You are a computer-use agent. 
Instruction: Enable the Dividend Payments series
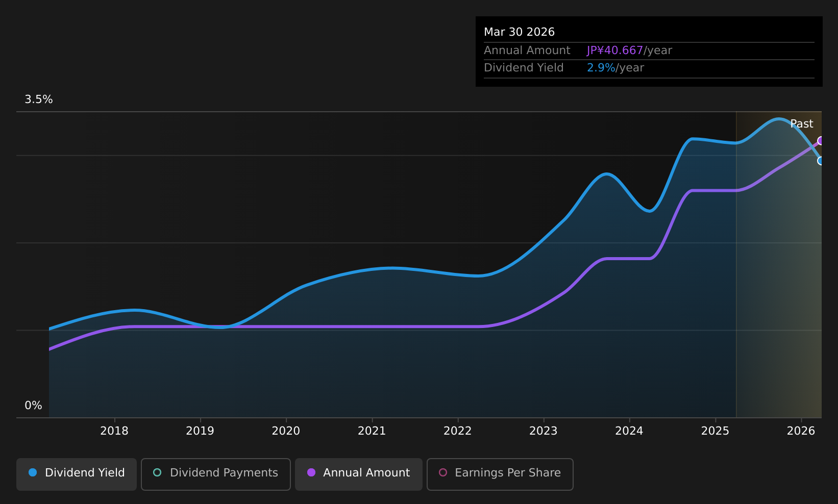pyautogui.click(x=216, y=474)
